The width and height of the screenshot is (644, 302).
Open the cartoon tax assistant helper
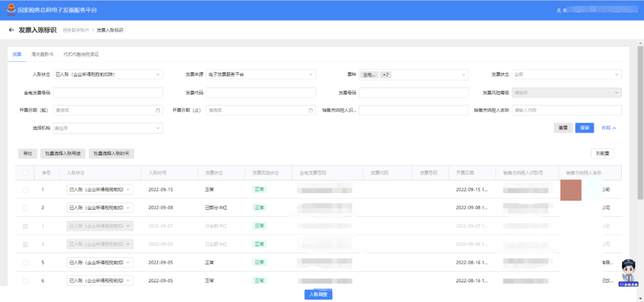pos(630,272)
